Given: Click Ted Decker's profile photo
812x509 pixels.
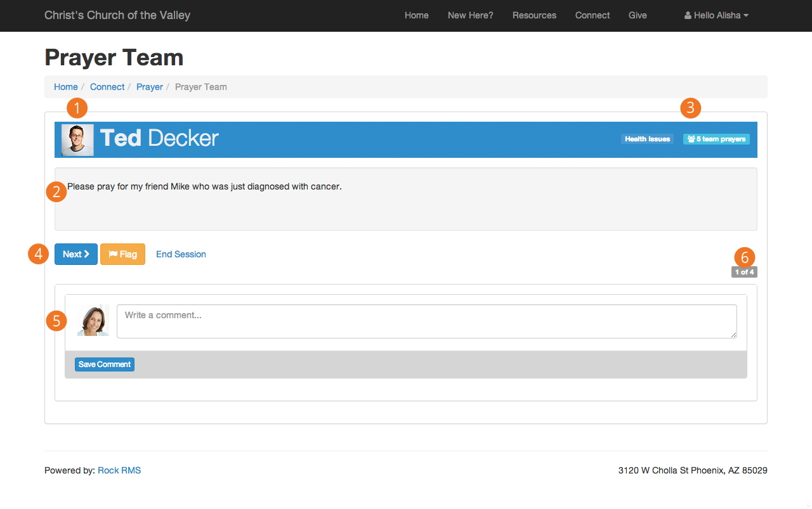Looking at the screenshot, I should [x=77, y=139].
